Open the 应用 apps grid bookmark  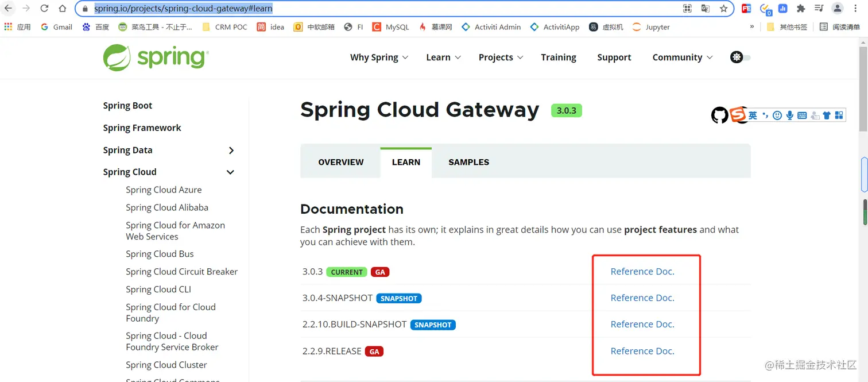pyautogui.click(x=17, y=27)
